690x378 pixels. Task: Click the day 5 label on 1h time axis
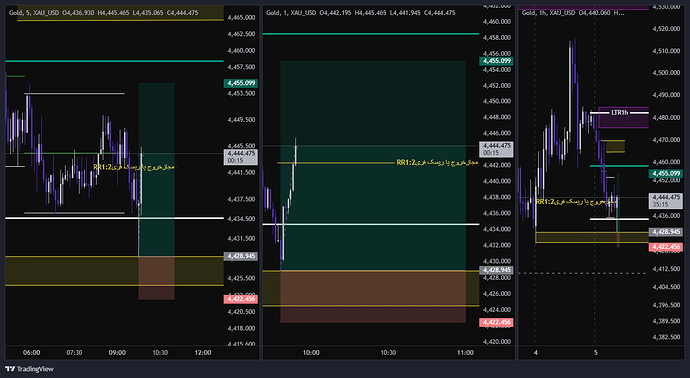tap(596, 352)
